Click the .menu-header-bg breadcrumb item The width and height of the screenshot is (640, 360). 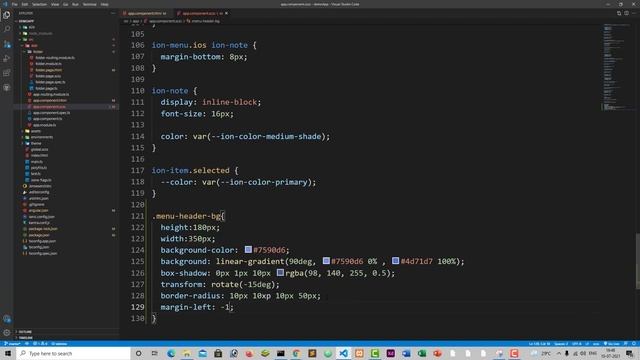tap(203, 21)
